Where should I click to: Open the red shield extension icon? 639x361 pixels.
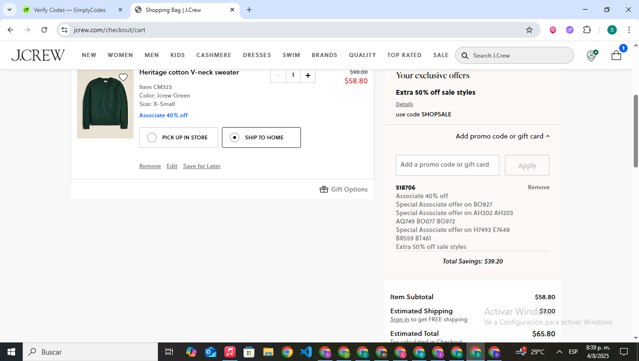pyautogui.click(x=553, y=30)
